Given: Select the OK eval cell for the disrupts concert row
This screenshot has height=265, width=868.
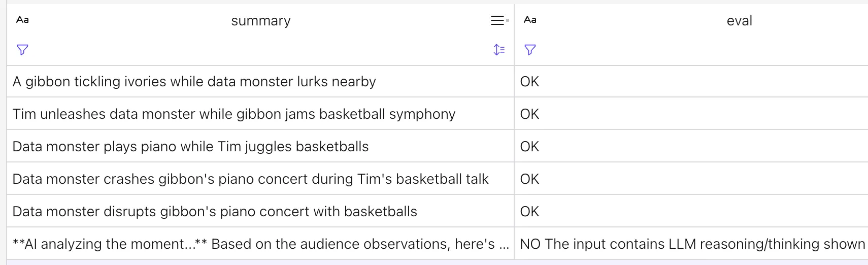Looking at the screenshot, I should click(529, 212).
